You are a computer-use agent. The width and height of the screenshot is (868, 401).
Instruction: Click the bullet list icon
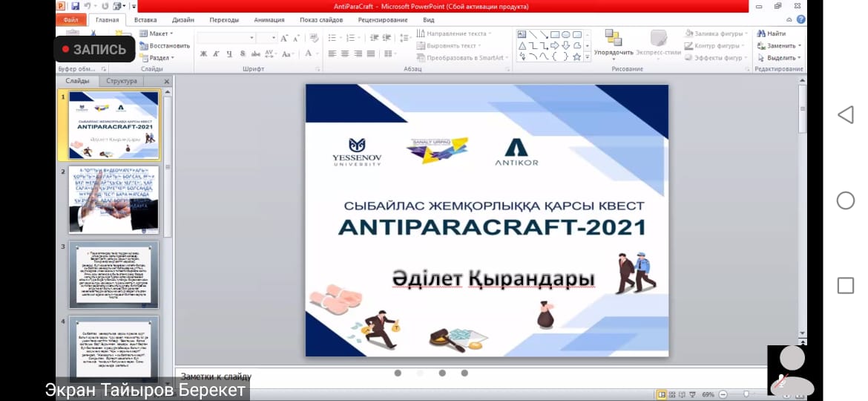pyautogui.click(x=332, y=38)
